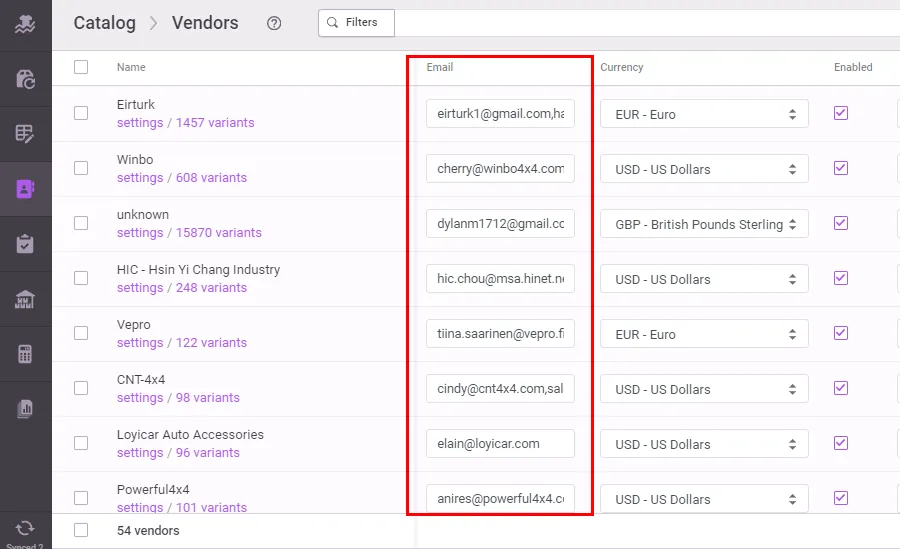Edit the cherry@winbo4x4.com email field

[501, 169]
